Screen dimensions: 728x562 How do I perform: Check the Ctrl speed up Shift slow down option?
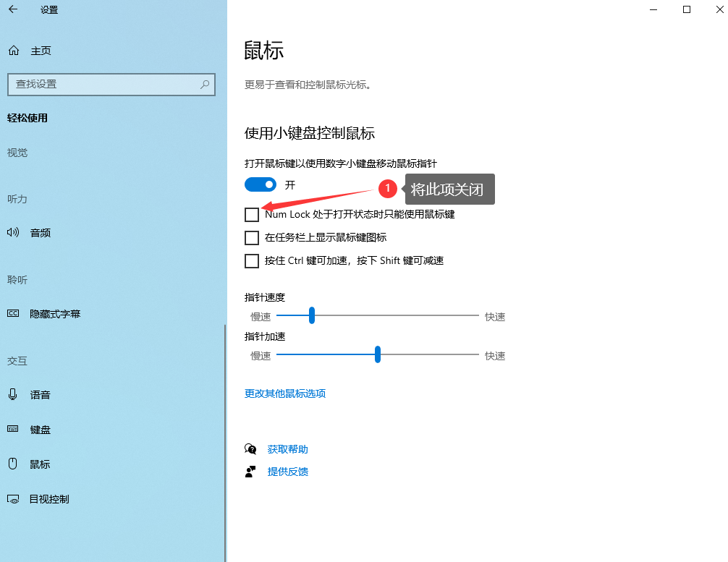click(x=252, y=261)
